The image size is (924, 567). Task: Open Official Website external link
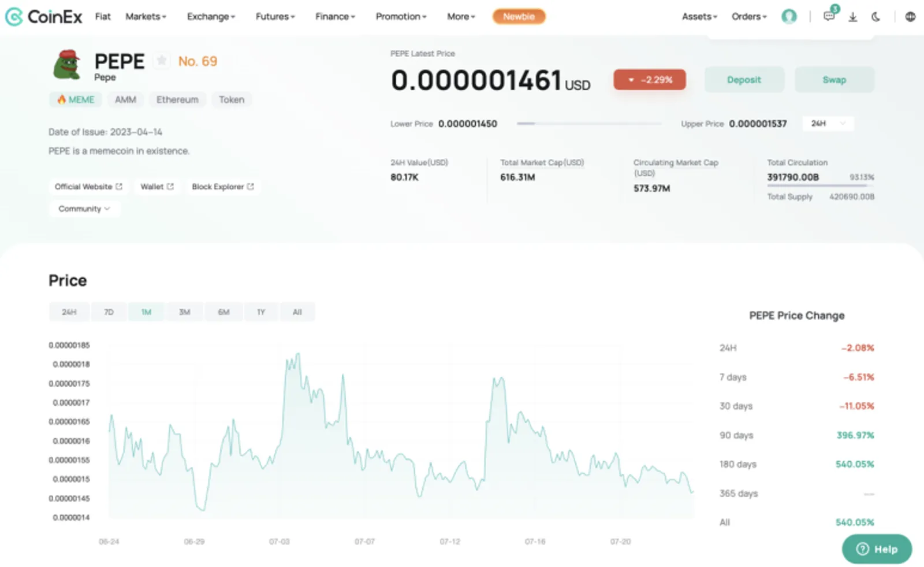88,187
